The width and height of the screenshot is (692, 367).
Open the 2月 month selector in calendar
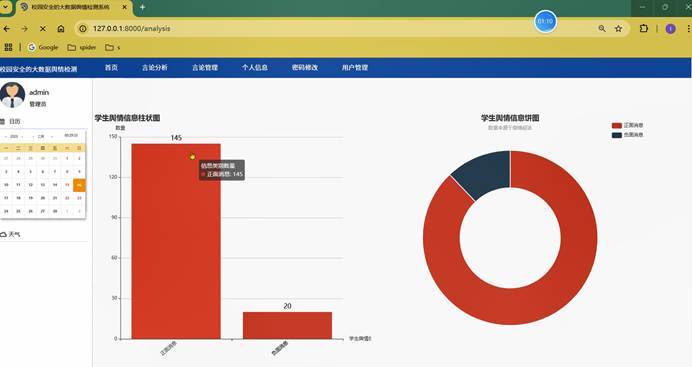[41, 136]
